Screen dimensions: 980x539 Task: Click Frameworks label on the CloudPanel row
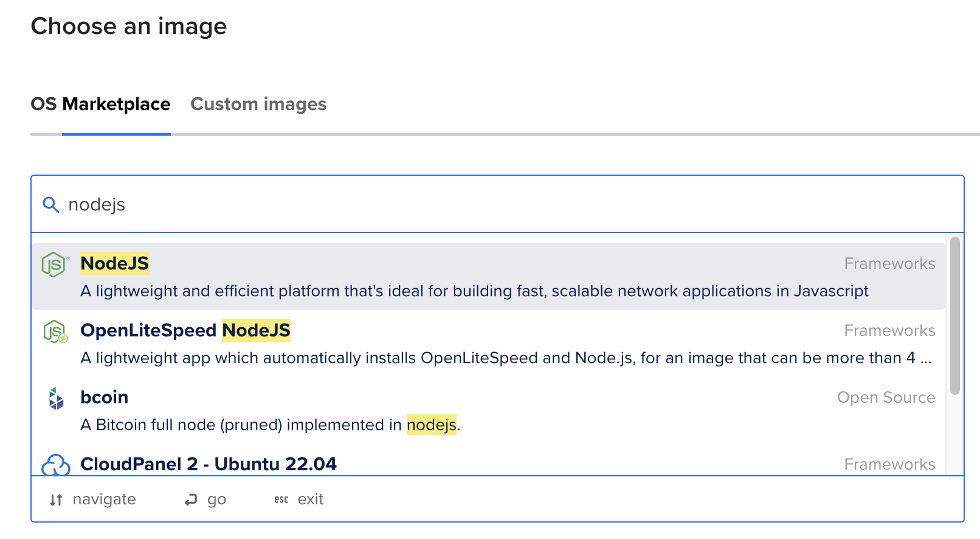pos(889,464)
